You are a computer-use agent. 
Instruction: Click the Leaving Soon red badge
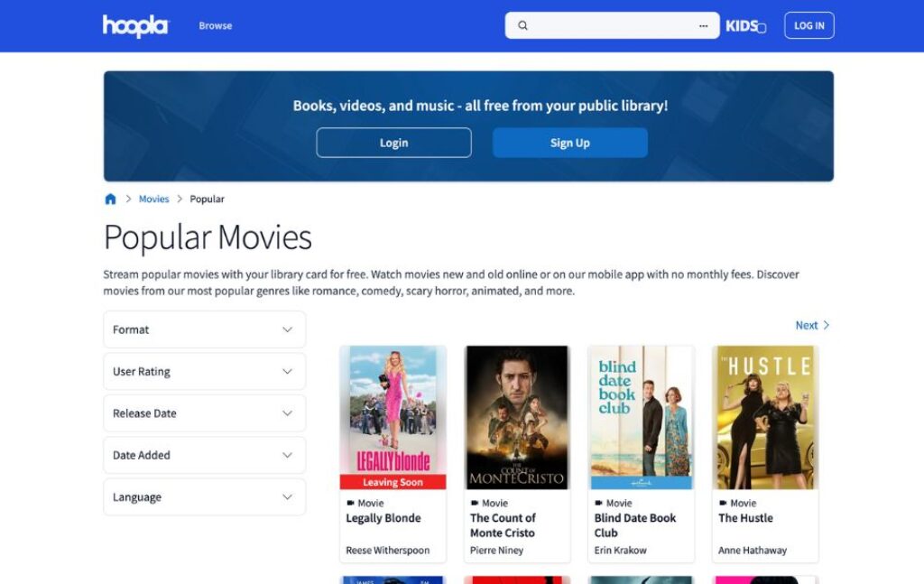pos(393,482)
